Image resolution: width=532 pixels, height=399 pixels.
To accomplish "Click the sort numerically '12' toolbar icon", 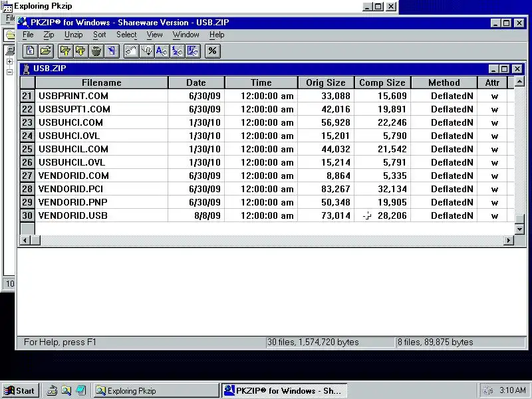I will click(x=178, y=51).
